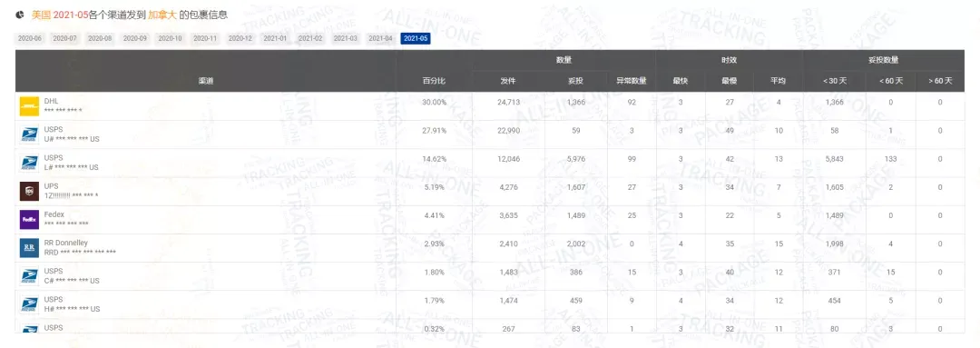Click the 2,002 delivered cell

point(575,244)
